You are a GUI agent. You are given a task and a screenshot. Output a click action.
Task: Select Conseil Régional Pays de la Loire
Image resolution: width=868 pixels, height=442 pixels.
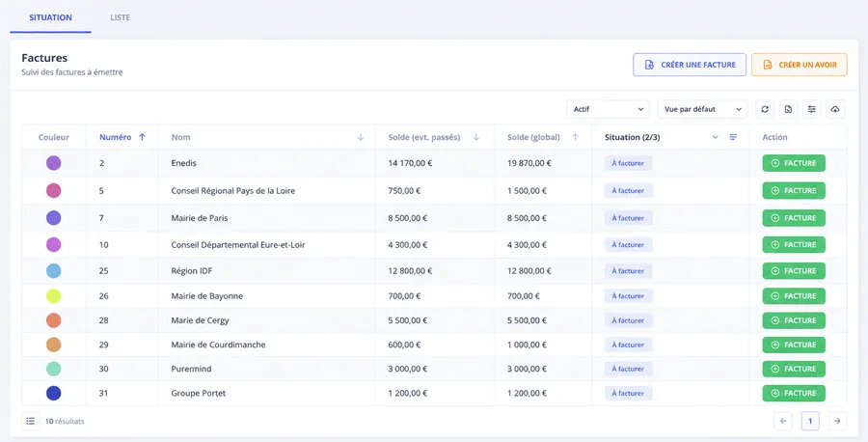[233, 190]
